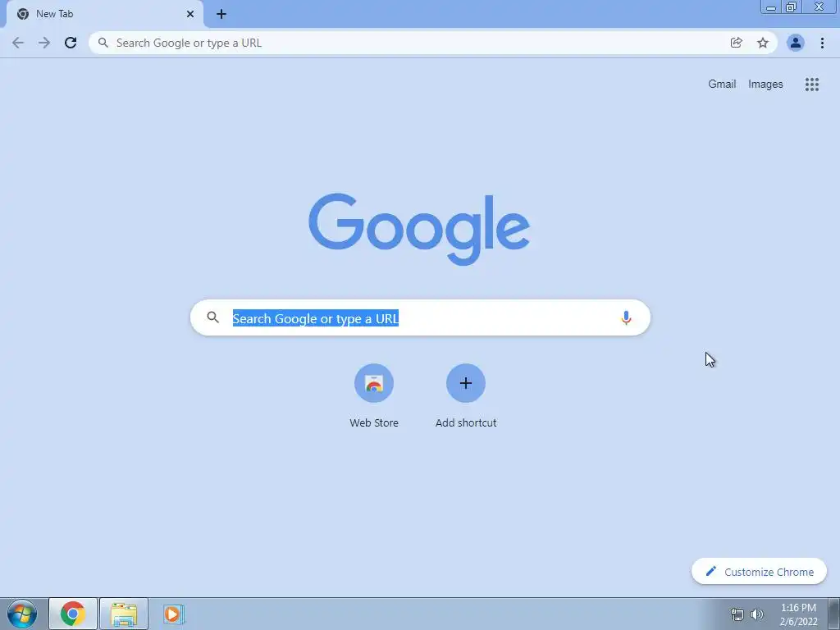This screenshot has width=840, height=630.
Task: Start voice search with microphone icon
Action: (x=626, y=317)
